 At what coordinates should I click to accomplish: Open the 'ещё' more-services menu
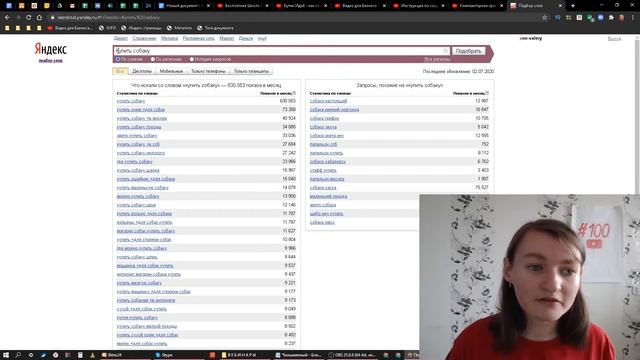click(262, 38)
